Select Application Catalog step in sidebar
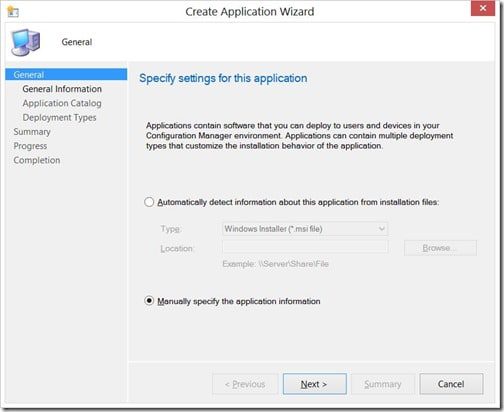This screenshot has width=504, height=412. tap(62, 103)
